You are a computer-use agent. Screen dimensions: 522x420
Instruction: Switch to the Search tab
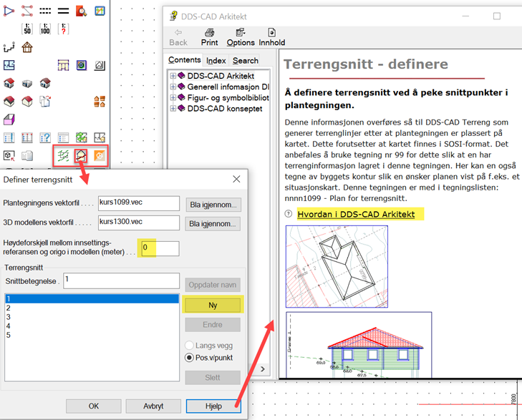tap(245, 61)
